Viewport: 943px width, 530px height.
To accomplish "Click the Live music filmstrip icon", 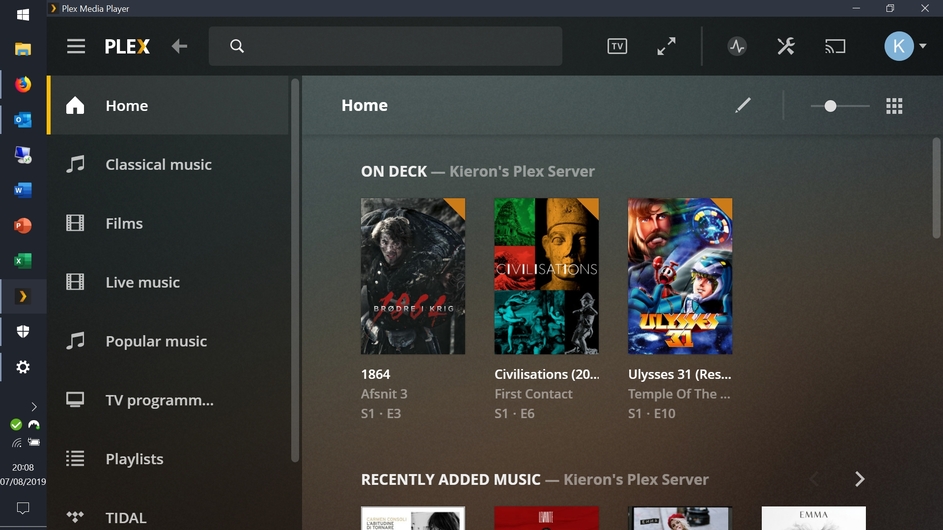I will (x=75, y=282).
